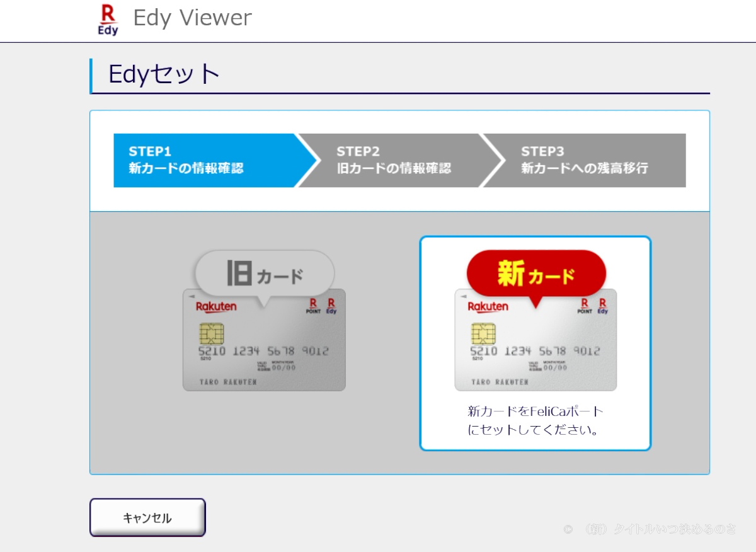
Task: Click the 新カード red speech bubble label
Action: pos(536,275)
